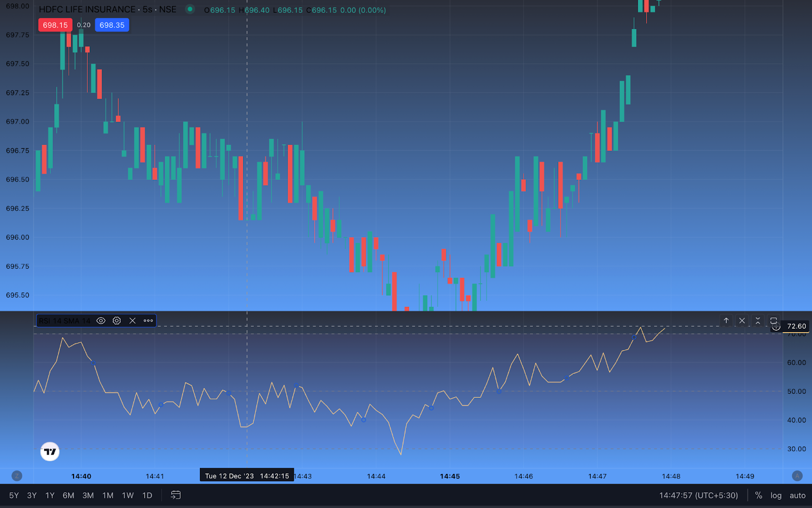The width and height of the screenshot is (812, 508).
Task: Click the 0.20 spread value
Action: coord(84,25)
